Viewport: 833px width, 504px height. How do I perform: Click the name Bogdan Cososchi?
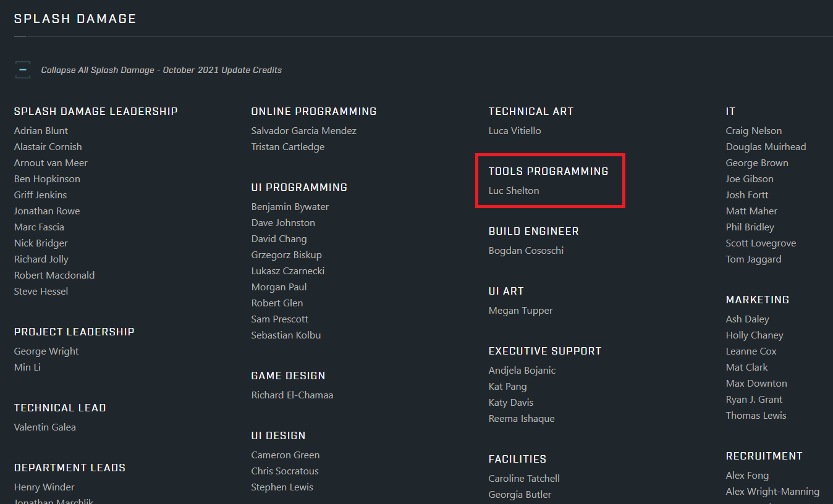click(x=526, y=251)
